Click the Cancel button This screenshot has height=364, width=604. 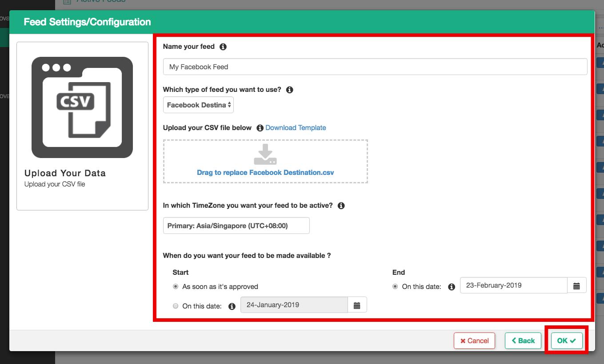click(474, 340)
